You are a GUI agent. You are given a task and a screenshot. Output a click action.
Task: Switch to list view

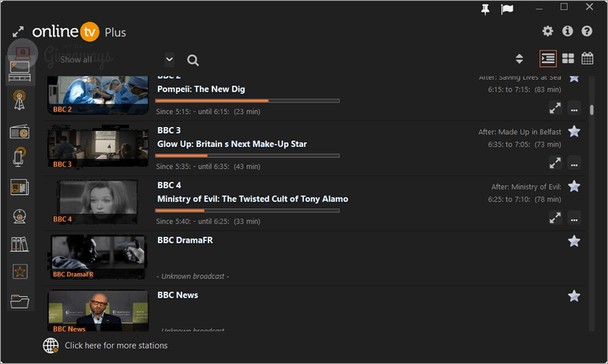tap(548, 58)
